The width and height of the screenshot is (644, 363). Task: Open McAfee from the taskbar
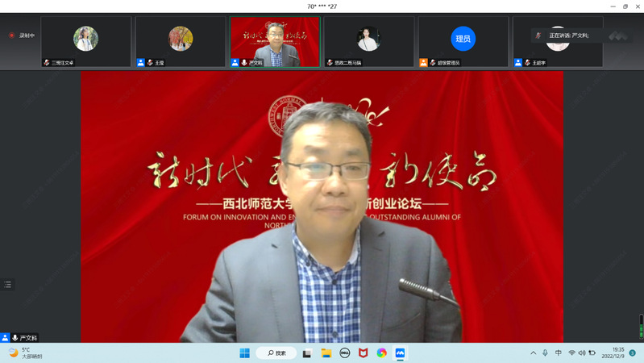(x=363, y=353)
